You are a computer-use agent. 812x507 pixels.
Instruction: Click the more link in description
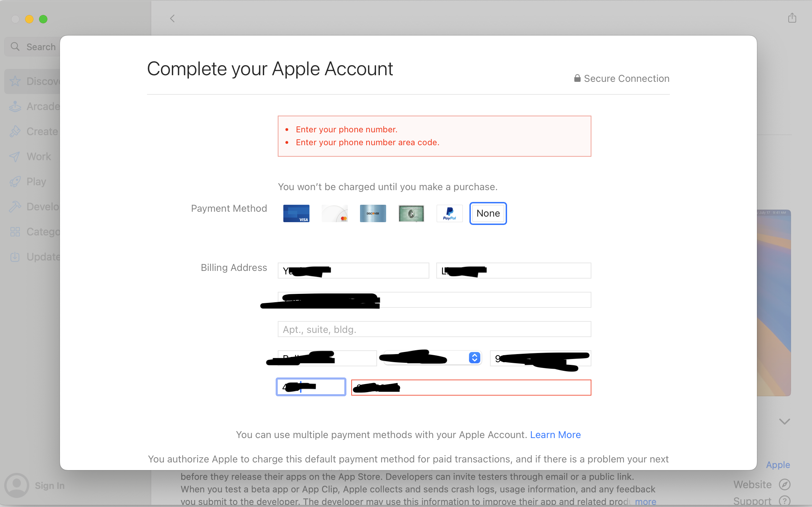(645, 501)
